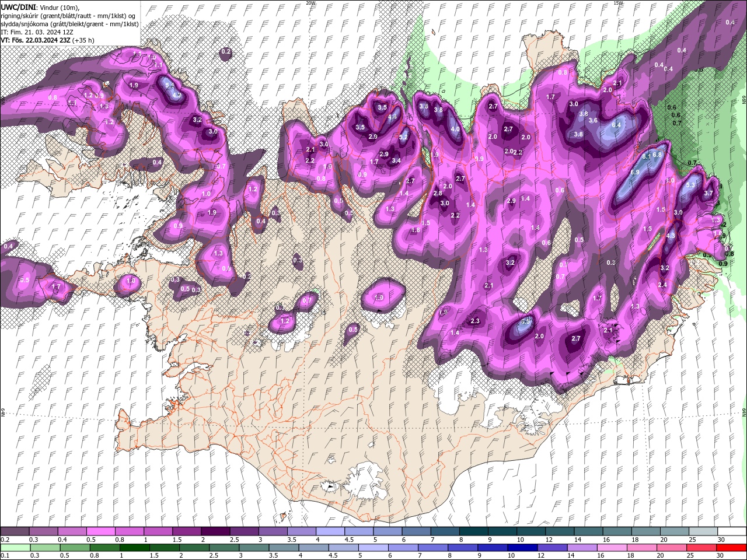Image resolution: width=747 pixels, height=560 pixels.
Task: Click the 4.0 precipitation value on the map
Action: [455, 129]
